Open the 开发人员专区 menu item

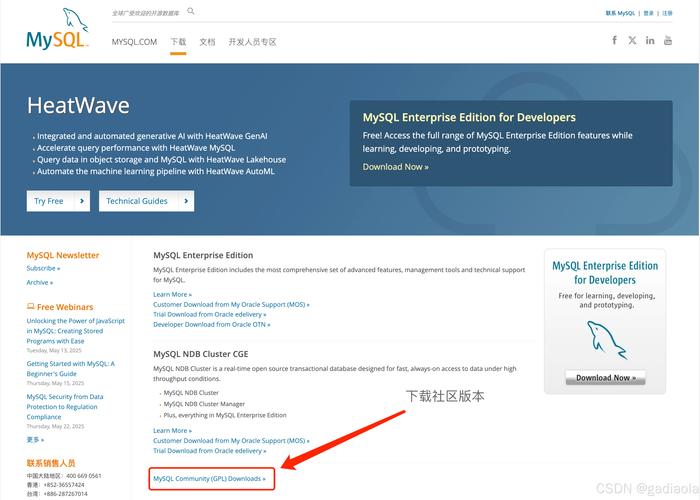pos(252,42)
